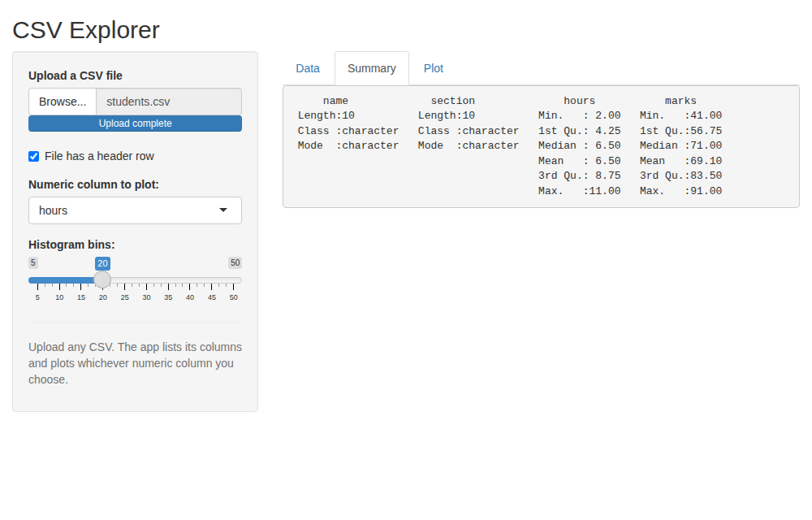
Task: Click the slider tick label 45
Action: [x=212, y=297]
